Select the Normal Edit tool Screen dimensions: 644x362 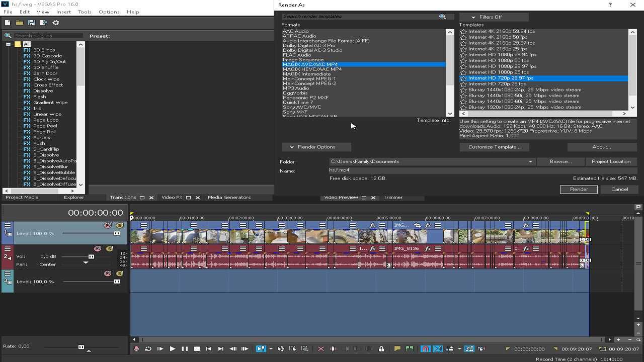(261, 349)
